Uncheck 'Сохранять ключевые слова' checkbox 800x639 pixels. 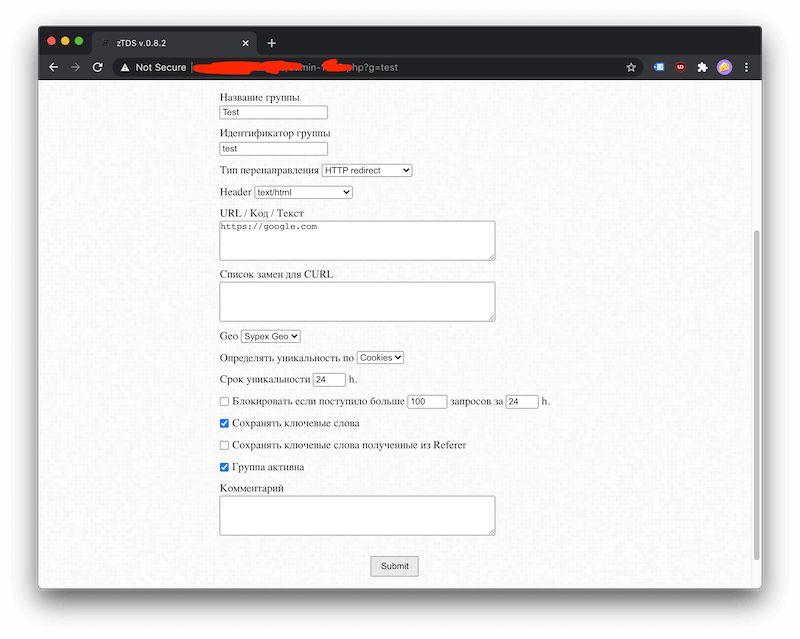tap(225, 423)
